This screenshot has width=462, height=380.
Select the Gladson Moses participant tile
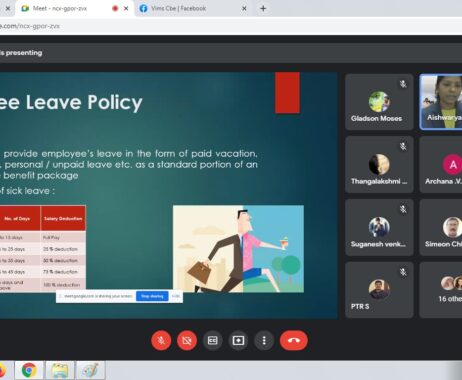379,102
